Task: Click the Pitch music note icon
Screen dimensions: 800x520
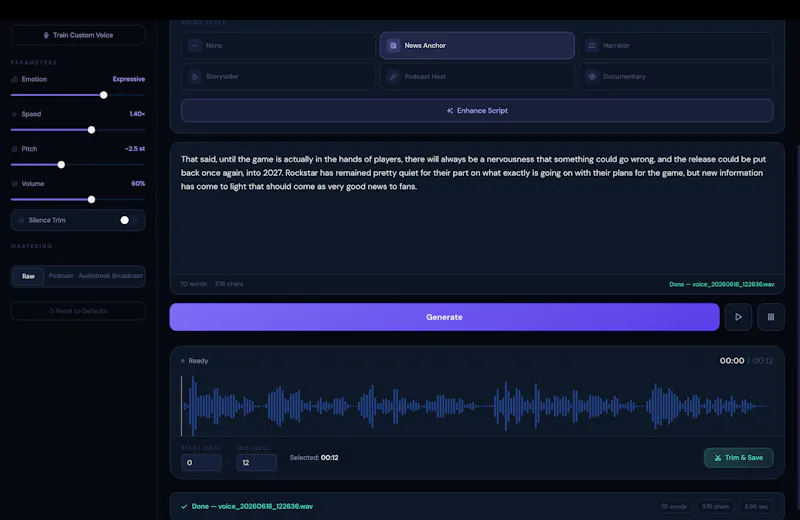Action: tap(14, 148)
